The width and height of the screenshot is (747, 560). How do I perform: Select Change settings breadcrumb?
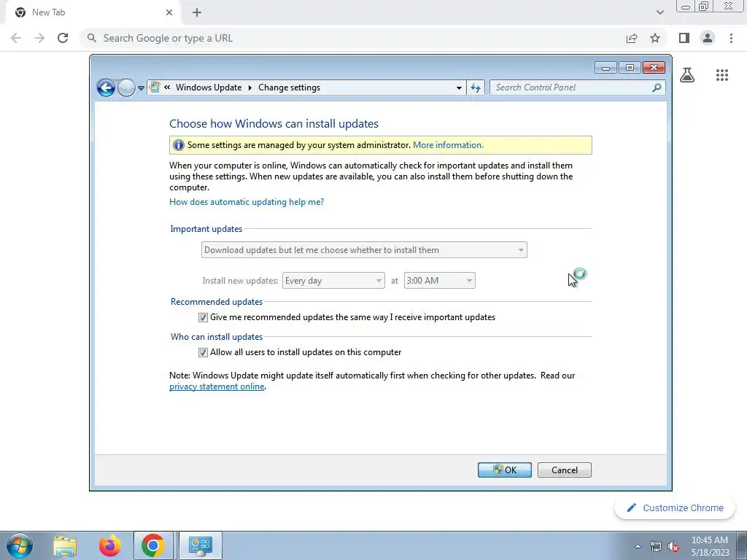pyautogui.click(x=289, y=87)
